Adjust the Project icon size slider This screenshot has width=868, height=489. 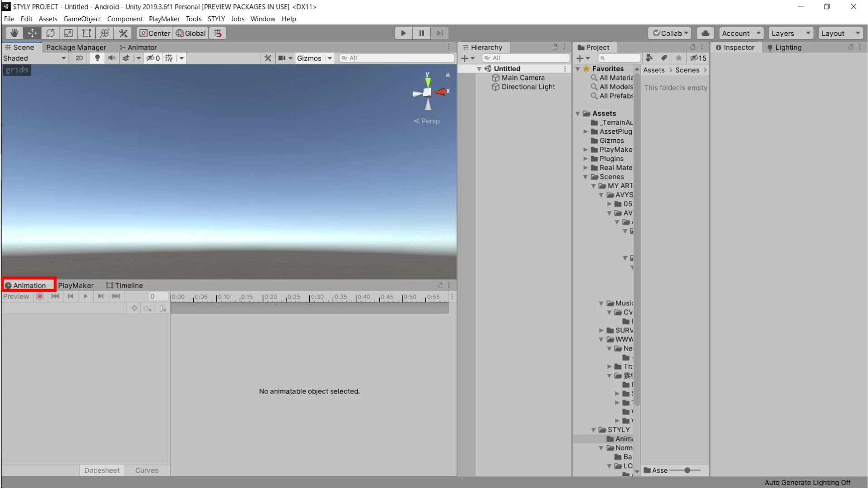[x=688, y=470]
